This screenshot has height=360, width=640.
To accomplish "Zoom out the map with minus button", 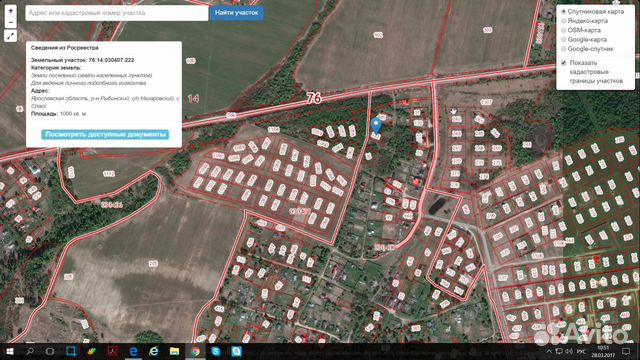I will tap(11, 22).
